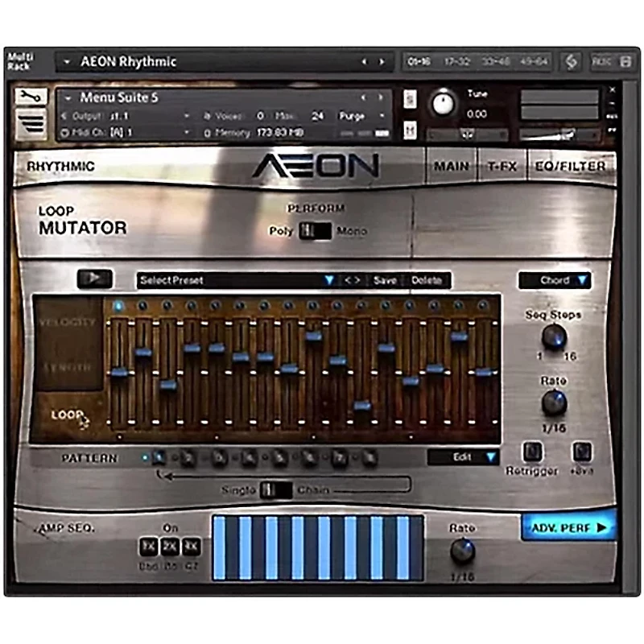Click the script icon right of 49-64
The height and width of the screenshot is (644, 644).
point(572,62)
